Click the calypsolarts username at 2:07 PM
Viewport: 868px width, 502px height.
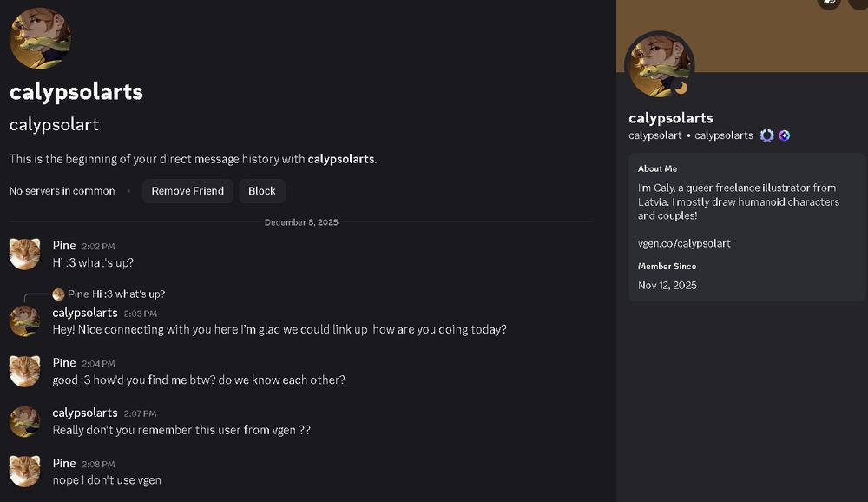(x=85, y=413)
